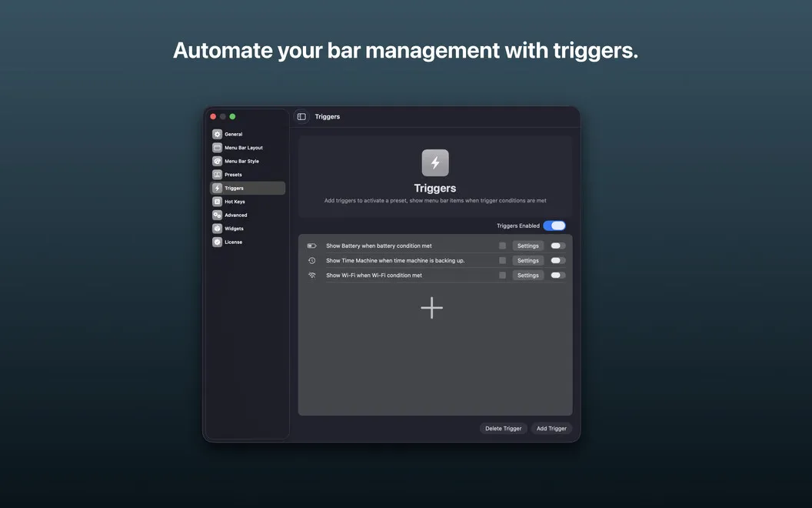Click the large plus icon to add trigger

coord(432,308)
